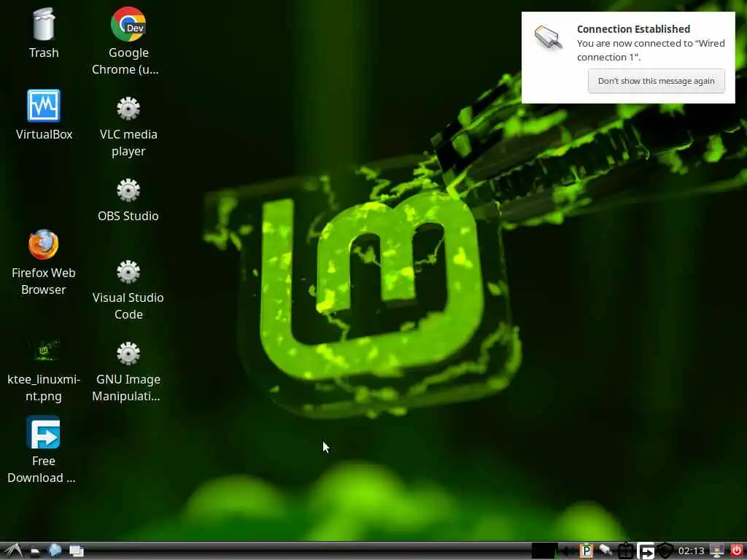747x560 pixels.
Task: Click the wired network tray icon
Action: coord(605,551)
